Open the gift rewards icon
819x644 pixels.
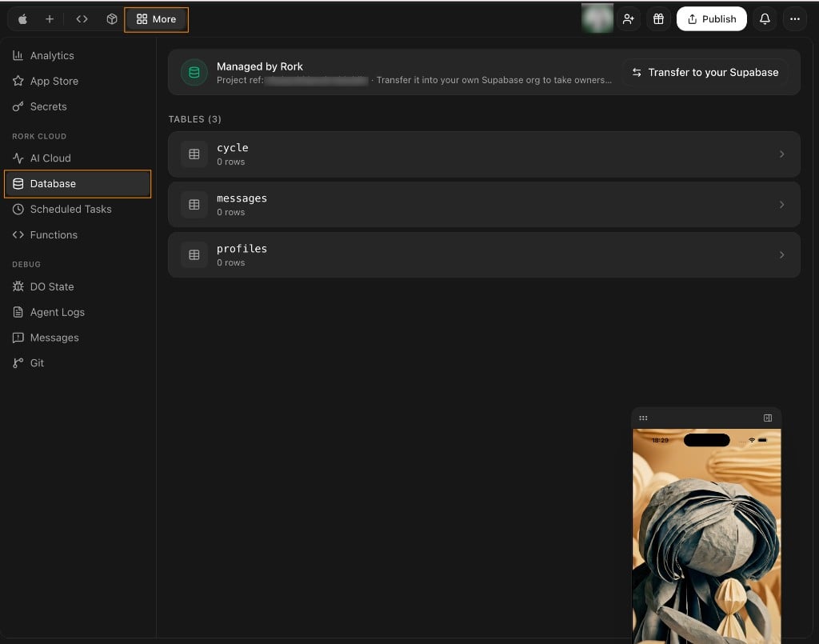658,19
